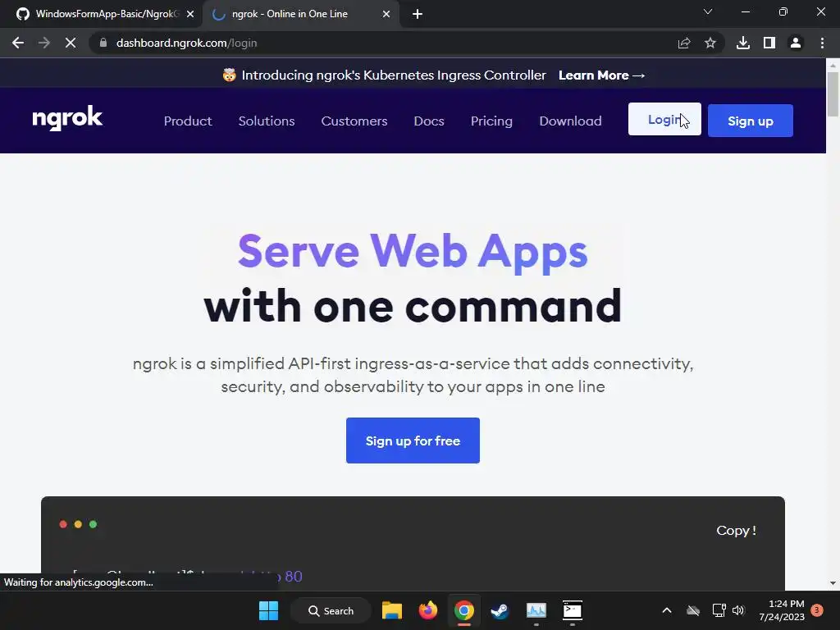Open the clock and date panel
Viewport: 840px width, 630px height.
pos(782,610)
